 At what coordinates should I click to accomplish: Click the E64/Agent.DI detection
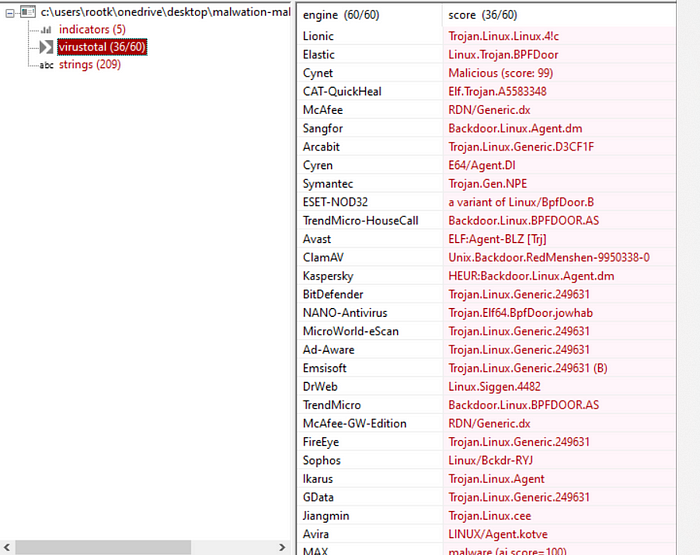[x=482, y=165]
